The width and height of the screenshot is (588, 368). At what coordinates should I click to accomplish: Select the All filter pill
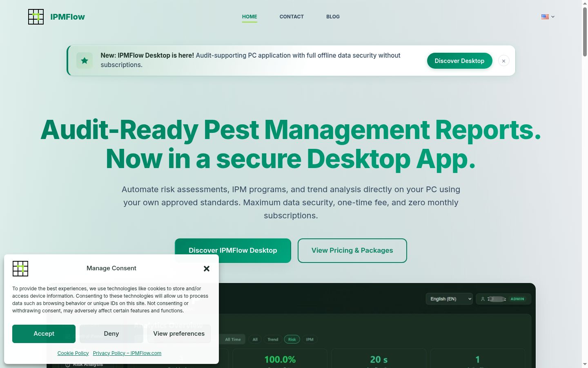[x=255, y=339]
